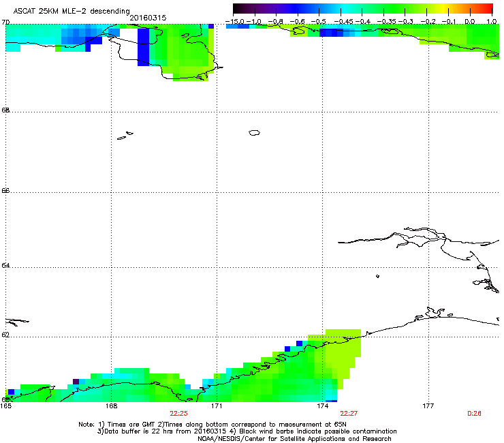Image resolution: width=504 pixels, height=443 pixels.
Task: Click the latitude label 70
Action: click(5, 22)
